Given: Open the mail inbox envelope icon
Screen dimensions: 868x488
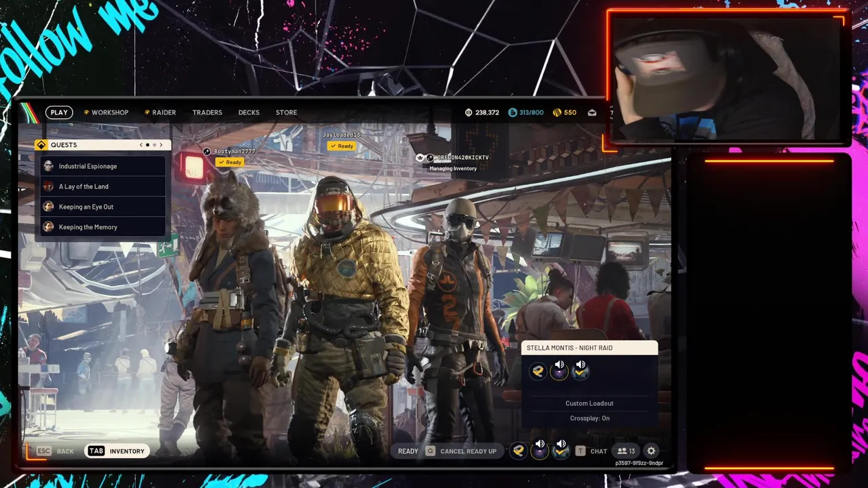Looking at the screenshot, I should (x=592, y=113).
